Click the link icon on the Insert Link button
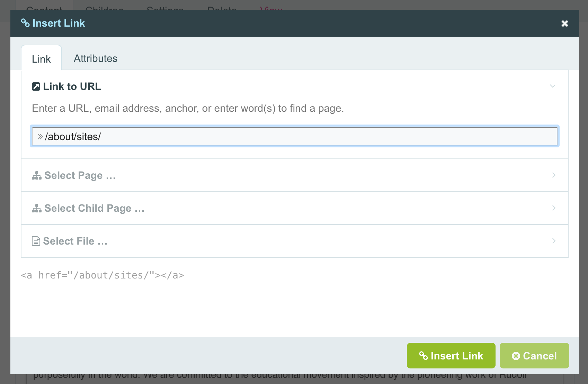This screenshot has width=588, height=384. pos(423,356)
